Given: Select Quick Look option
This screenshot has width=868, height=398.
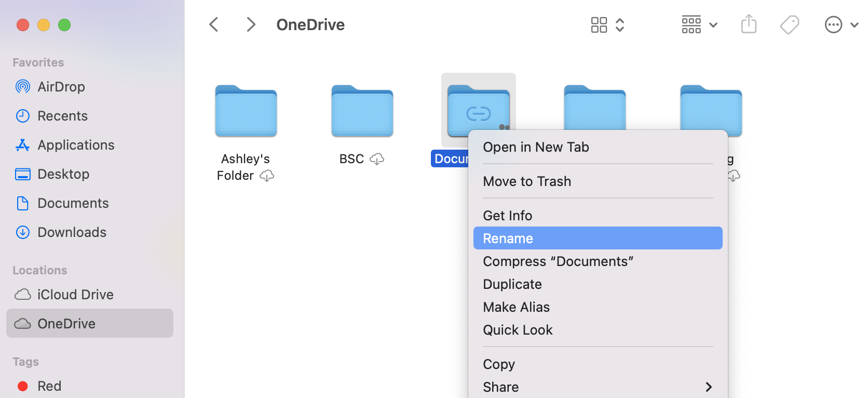Looking at the screenshot, I should pyautogui.click(x=598, y=330).
